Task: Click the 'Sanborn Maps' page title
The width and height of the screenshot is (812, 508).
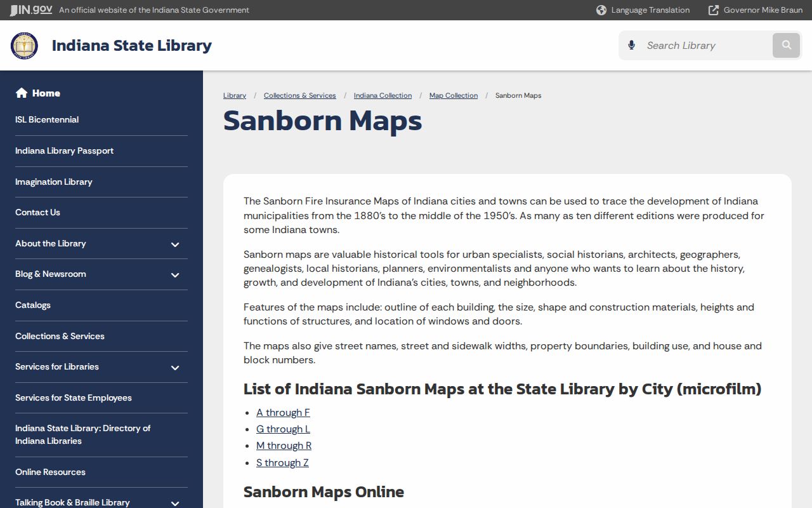Action: click(322, 120)
